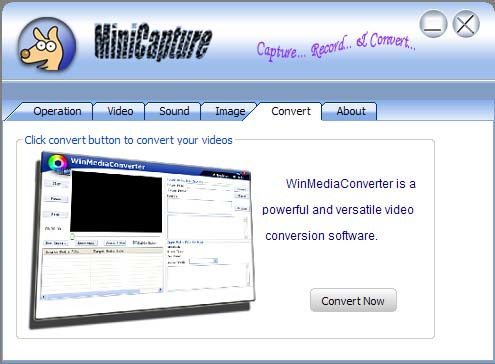Switch to the Operation tab
The width and height of the screenshot is (495, 364).
pos(53,111)
